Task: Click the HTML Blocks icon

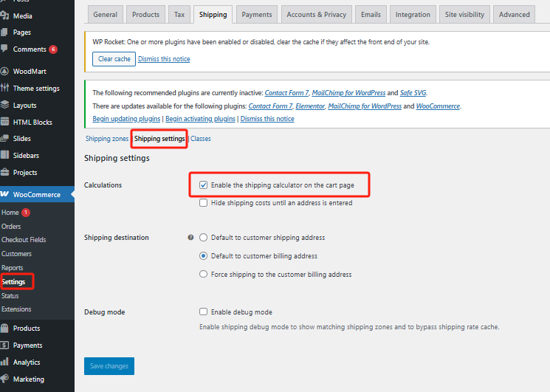Action: [5, 123]
